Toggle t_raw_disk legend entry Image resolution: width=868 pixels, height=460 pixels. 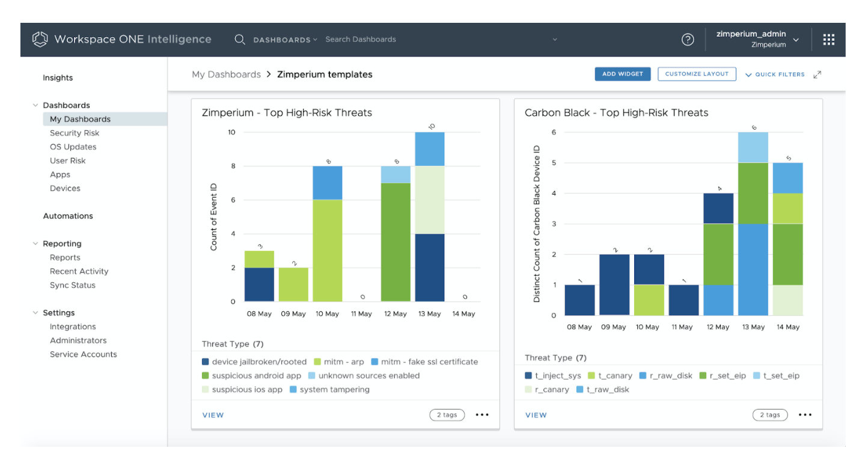[602, 390]
